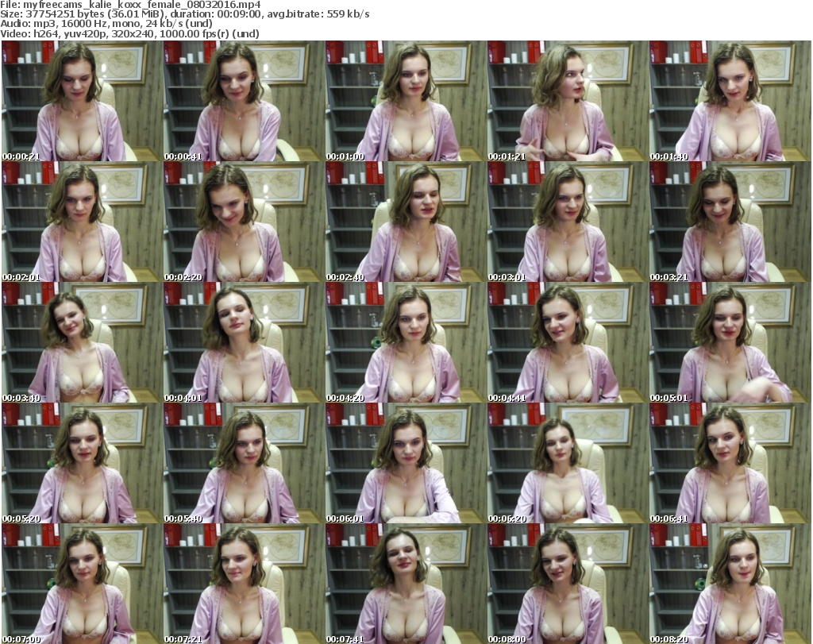Open the frame at 00:02:40
Image resolution: width=813 pixels, height=644 pixels.
click(x=406, y=222)
